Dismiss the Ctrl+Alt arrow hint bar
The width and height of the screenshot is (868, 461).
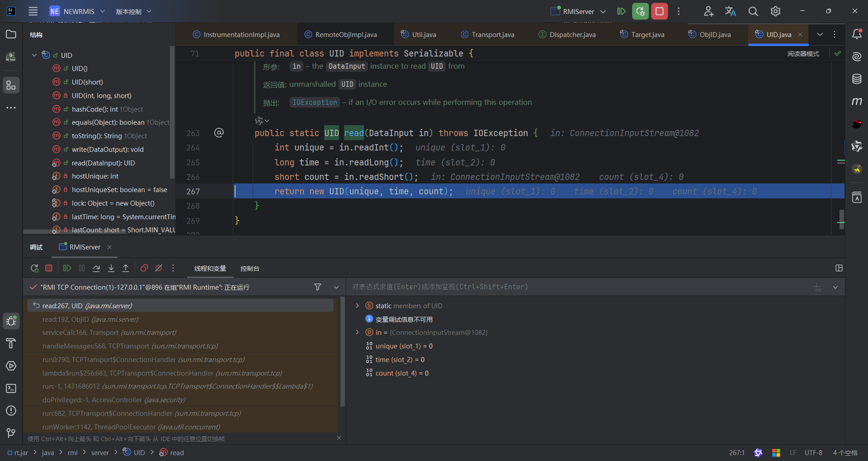point(339,438)
